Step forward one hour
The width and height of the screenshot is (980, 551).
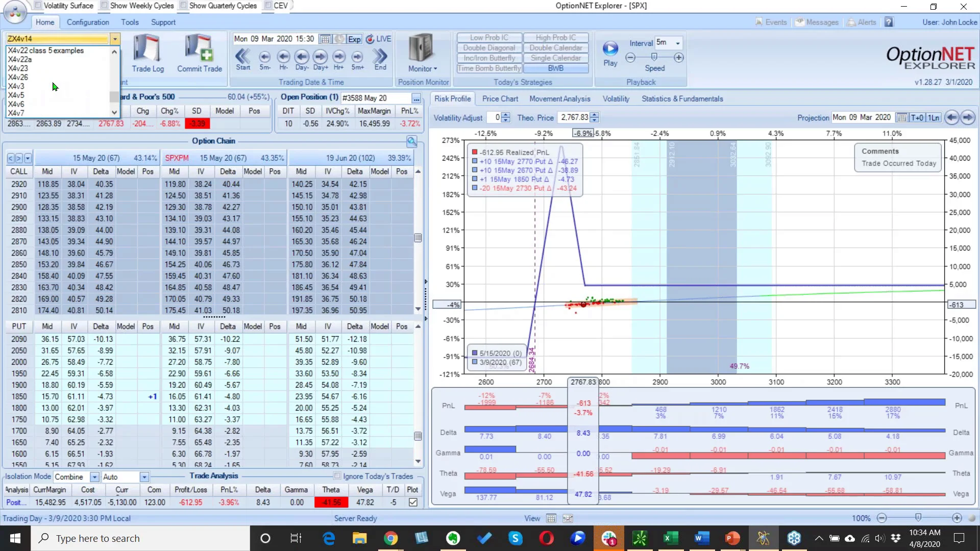(339, 59)
